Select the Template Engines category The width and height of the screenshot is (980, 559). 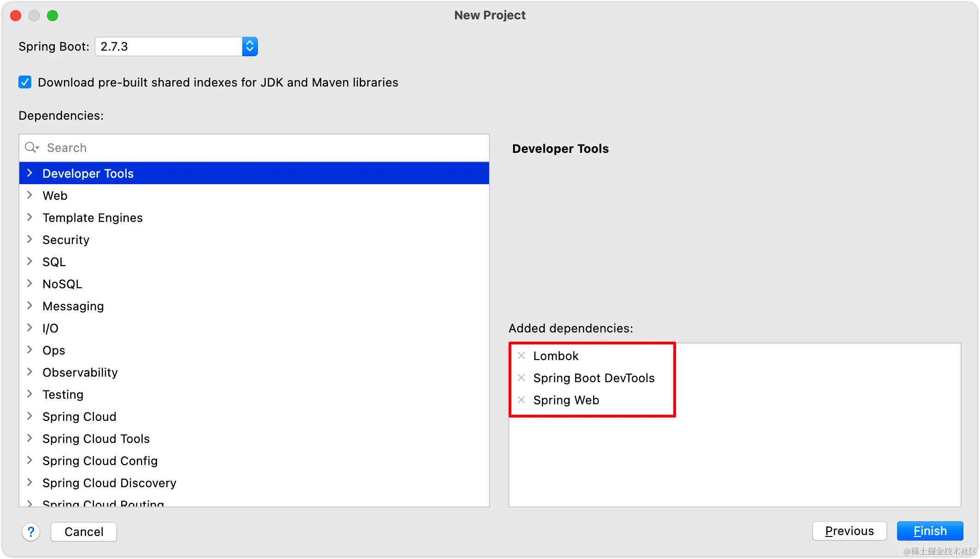pos(93,218)
